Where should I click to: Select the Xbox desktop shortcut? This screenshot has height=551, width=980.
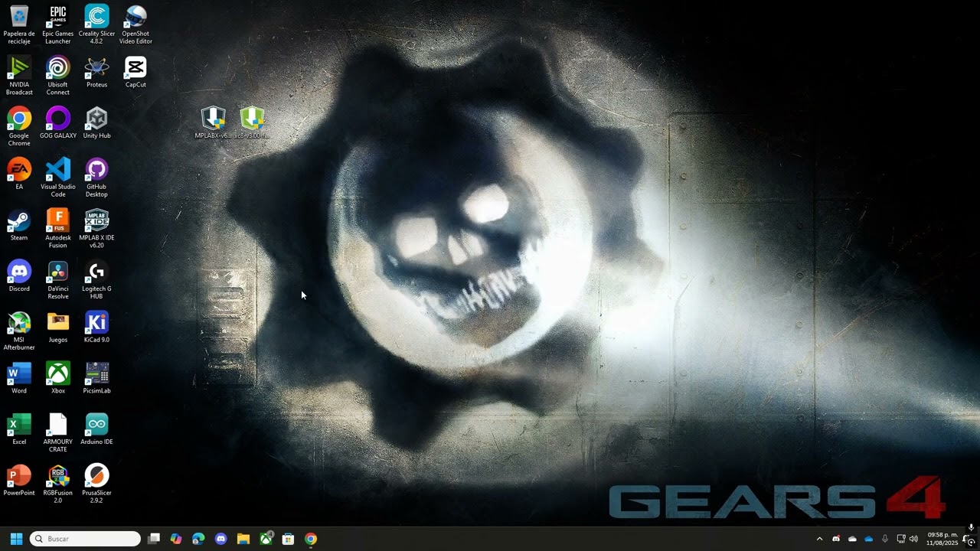(58, 378)
